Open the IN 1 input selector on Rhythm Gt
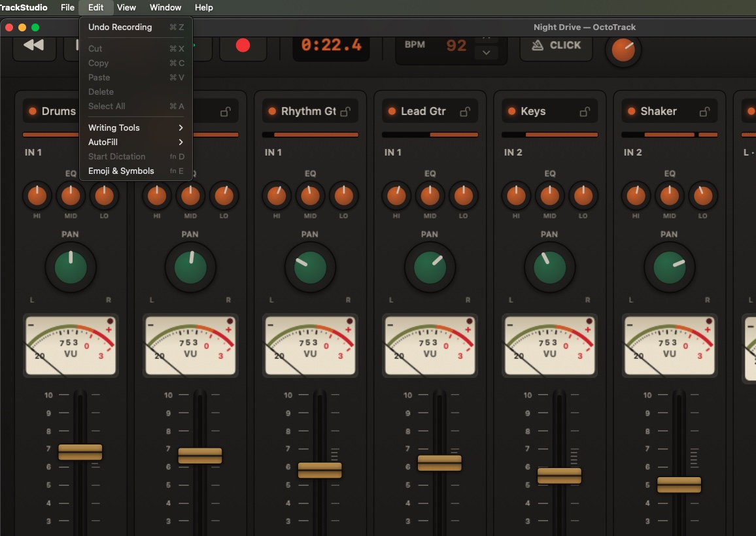This screenshot has width=756, height=536. pyautogui.click(x=273, y=152)
